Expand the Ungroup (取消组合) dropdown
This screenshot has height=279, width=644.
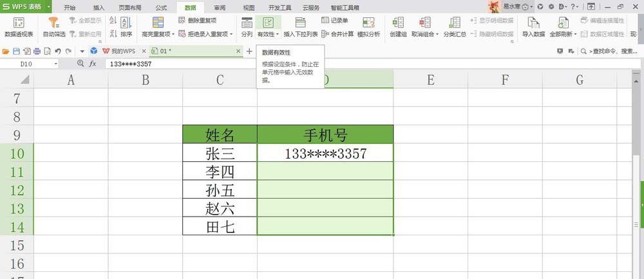pyautogui.click(x=437, y=35)
